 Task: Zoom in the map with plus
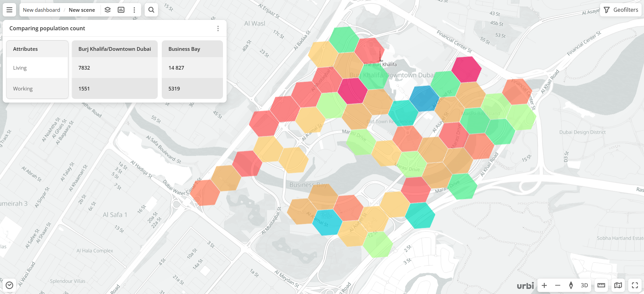coord(544,285)
